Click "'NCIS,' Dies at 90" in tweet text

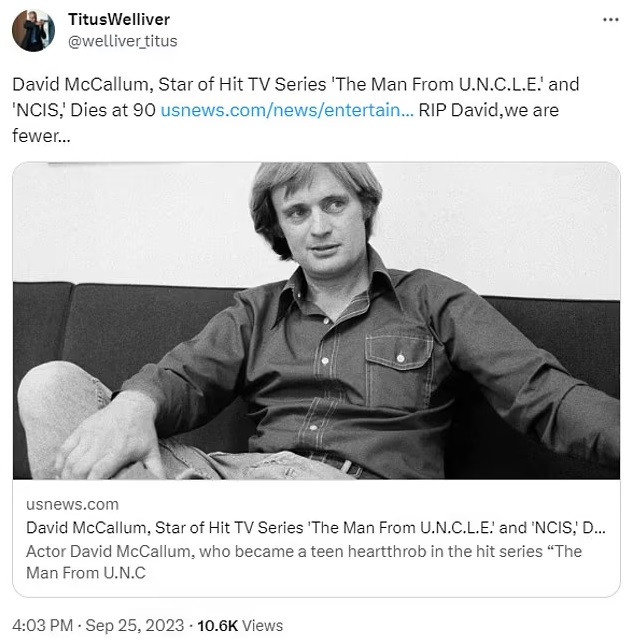84,109
